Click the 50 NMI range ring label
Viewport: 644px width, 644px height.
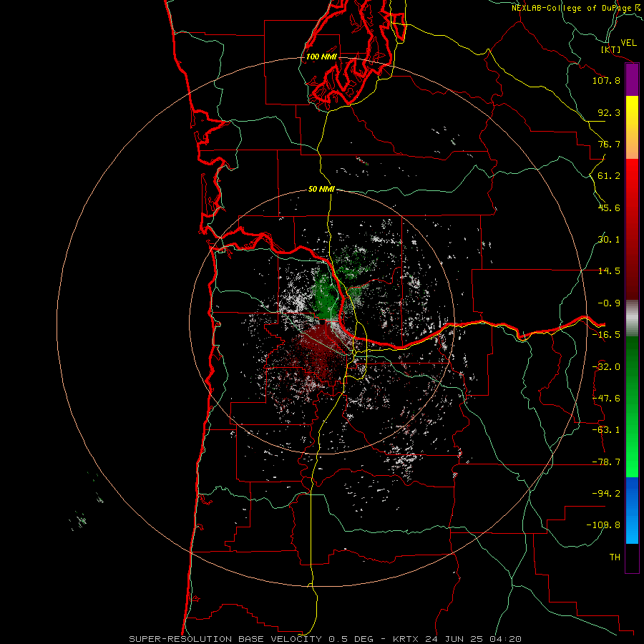(x=321, y=189)
